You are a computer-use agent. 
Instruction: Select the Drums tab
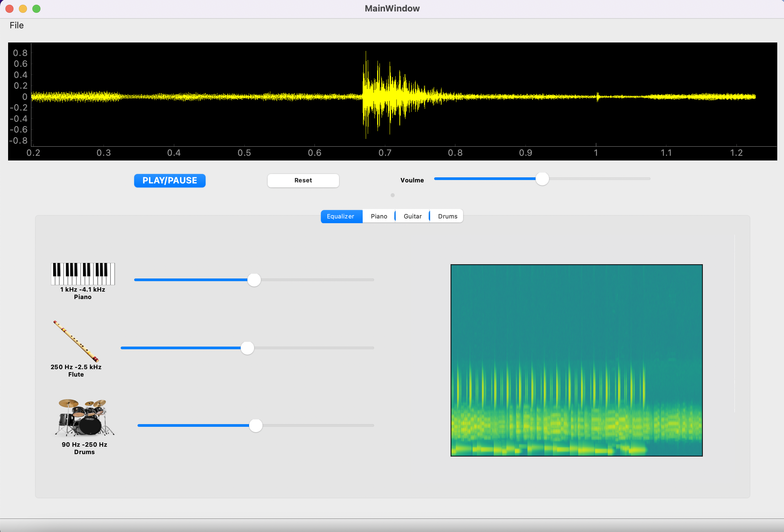[447, 216]
